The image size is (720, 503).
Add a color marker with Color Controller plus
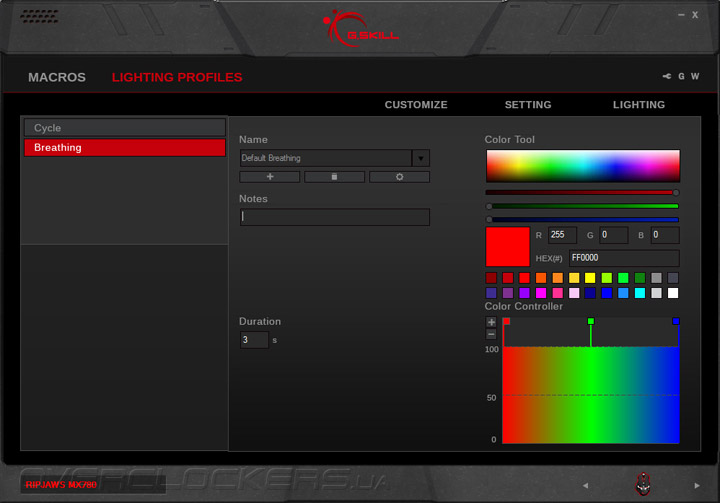[x=491, y=322]
